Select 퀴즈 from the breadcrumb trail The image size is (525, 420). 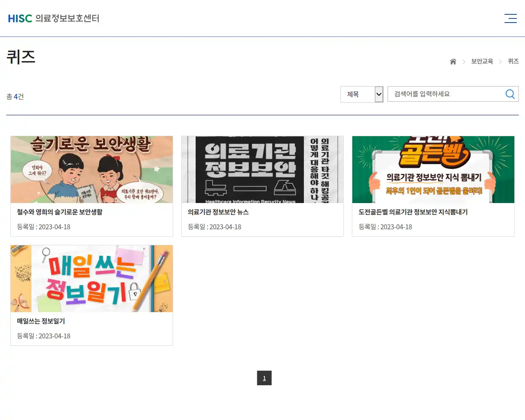click(514, 61)
